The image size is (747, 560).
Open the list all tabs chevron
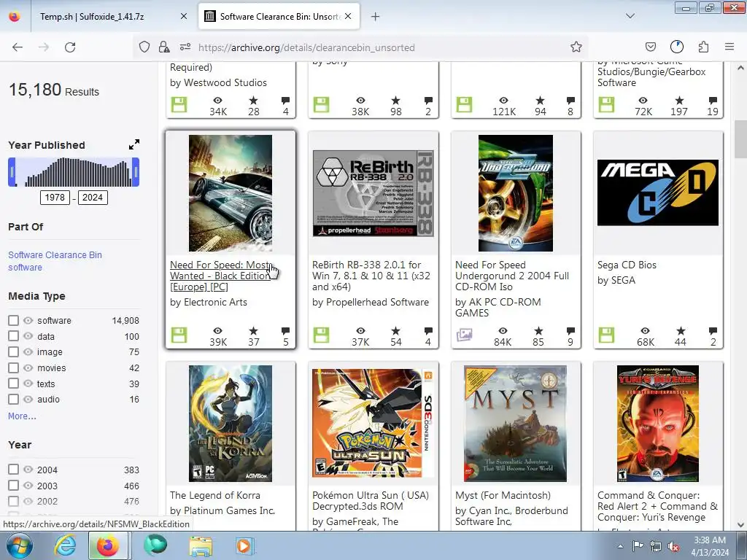(x=630, y=16)
